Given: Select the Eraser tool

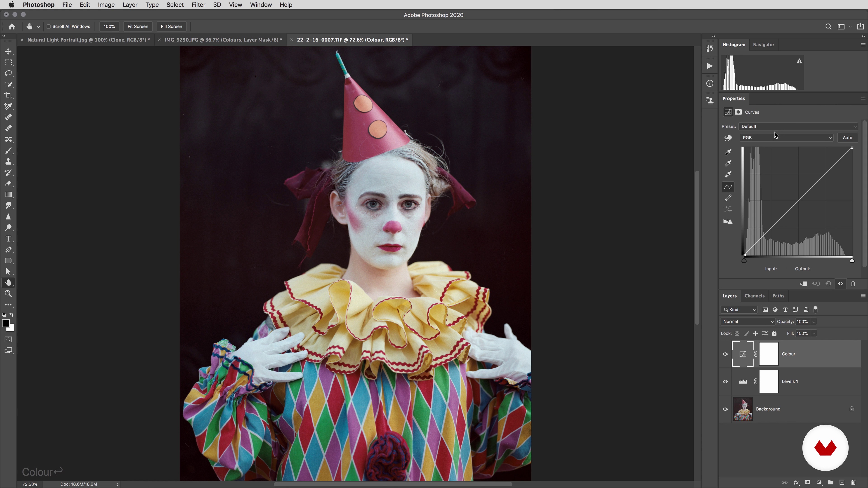Looking at the screenshot, I should [8, 184].
